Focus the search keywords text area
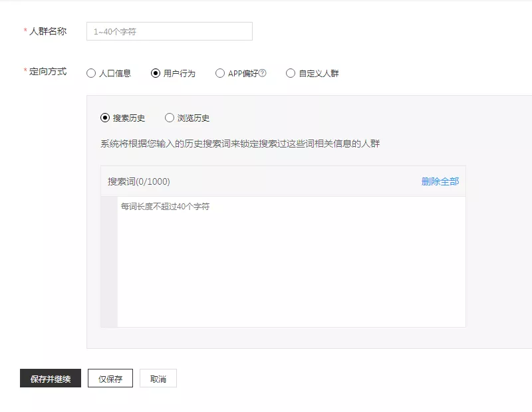Image resolution: width=532 pixels, height=412 pixels. coord(291,262)
